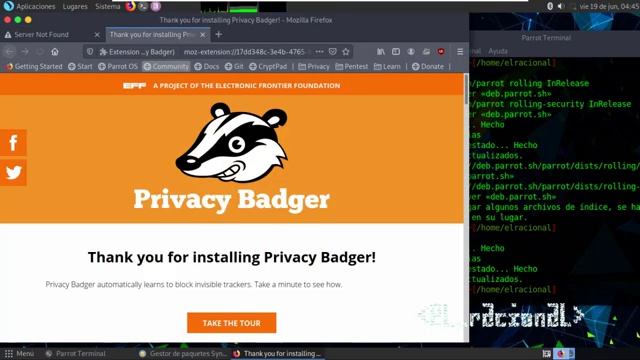Click the show desktop icon in bottom panel
This screenshot has height=360, width=640.
pos(547,353)
